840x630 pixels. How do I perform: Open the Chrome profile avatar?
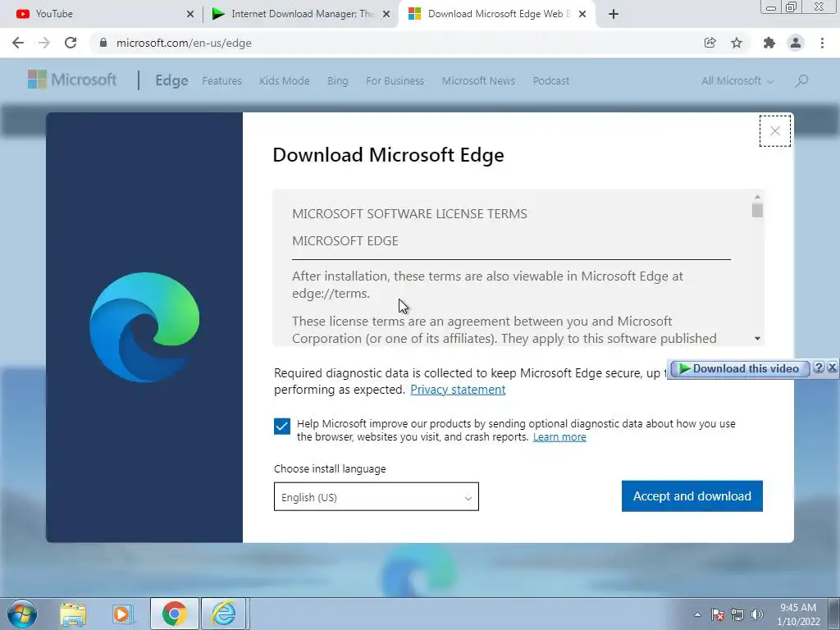[x=796, y=43]
